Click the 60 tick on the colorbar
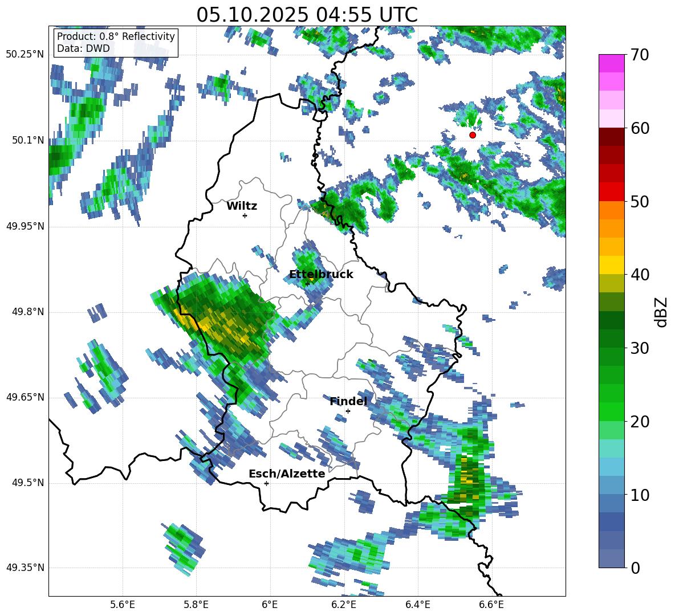This screenshot has width=675, height=616. (640, 128)
